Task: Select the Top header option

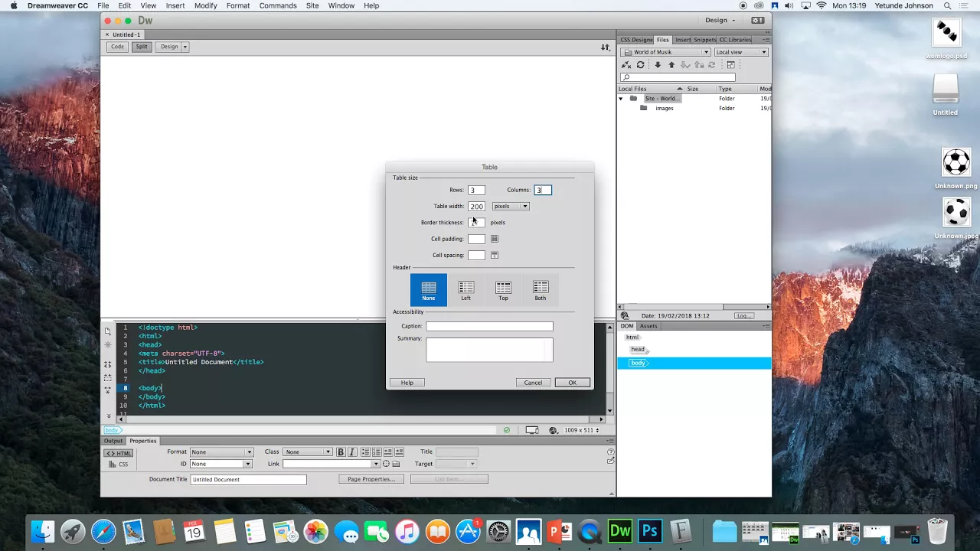Action: 503,290
